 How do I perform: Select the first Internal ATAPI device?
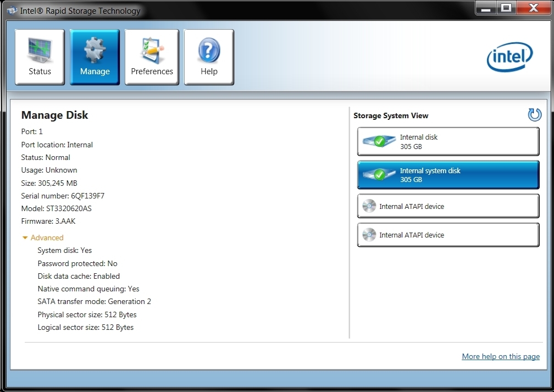coord(448,206)
